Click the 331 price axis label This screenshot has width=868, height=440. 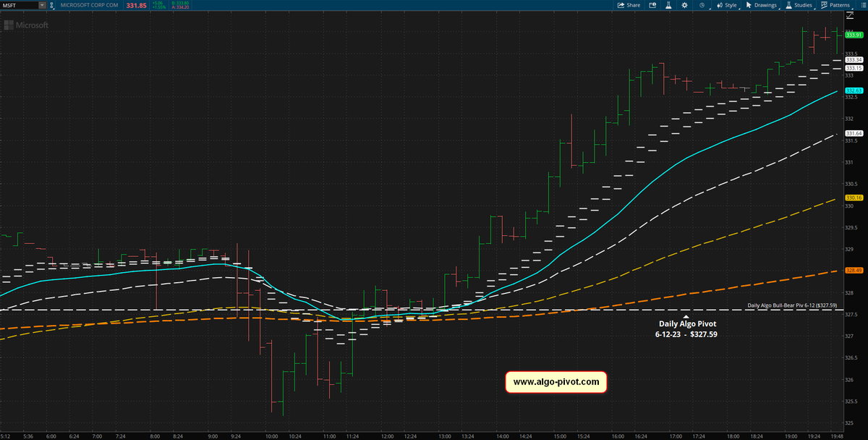[x=850, y=162]
